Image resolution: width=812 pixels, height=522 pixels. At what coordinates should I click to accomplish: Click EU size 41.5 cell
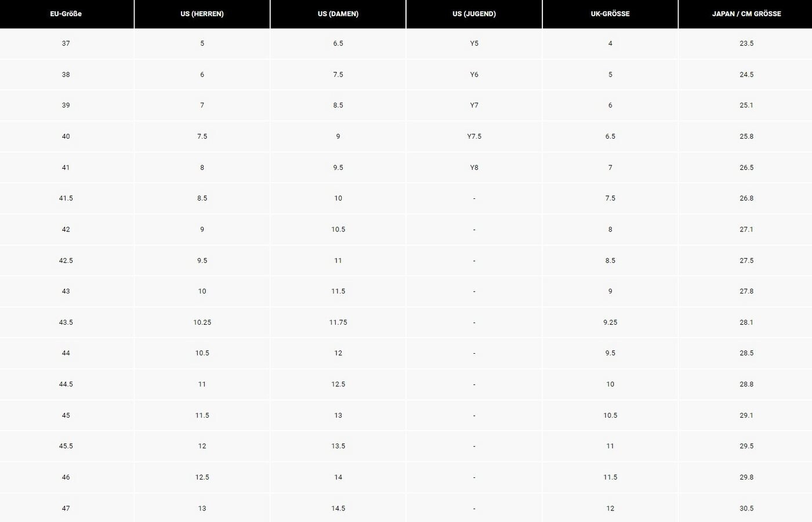pyautogui.click(x=66, y=198)
